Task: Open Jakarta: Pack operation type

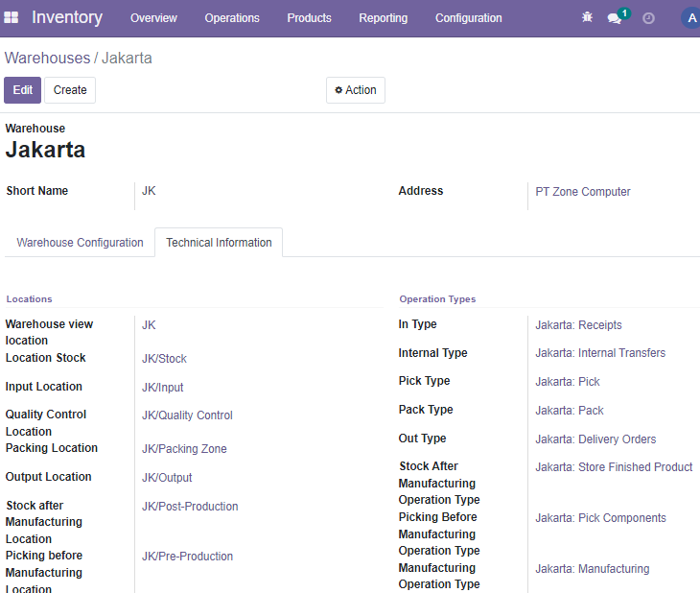Action: (x=570, y=411)
